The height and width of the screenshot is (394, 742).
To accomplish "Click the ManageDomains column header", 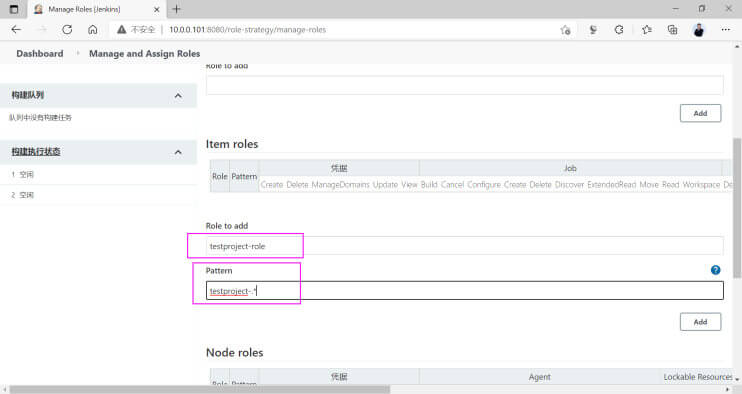I will (340, 184).
